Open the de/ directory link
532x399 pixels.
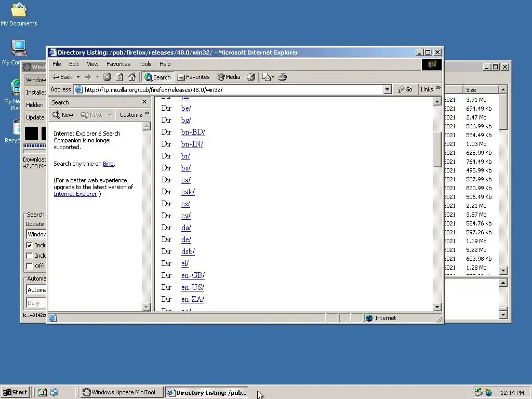coord(186,240)
